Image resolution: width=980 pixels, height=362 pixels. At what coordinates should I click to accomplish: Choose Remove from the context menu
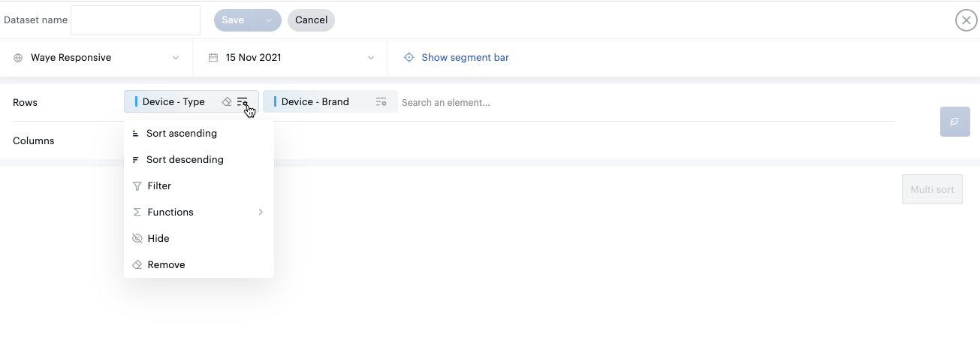click(x=166, y=265)
